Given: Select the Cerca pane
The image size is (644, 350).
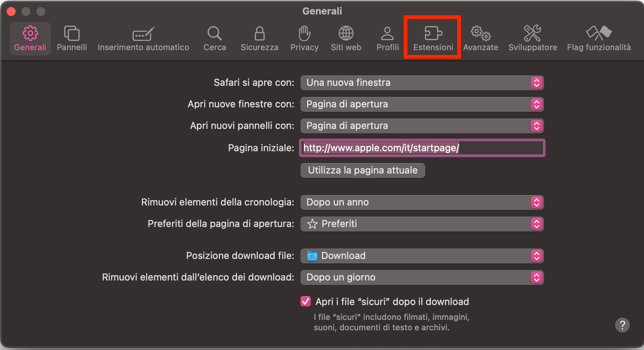Looking at the screenshot, I should pyautogui.click(x=215, y=38).
